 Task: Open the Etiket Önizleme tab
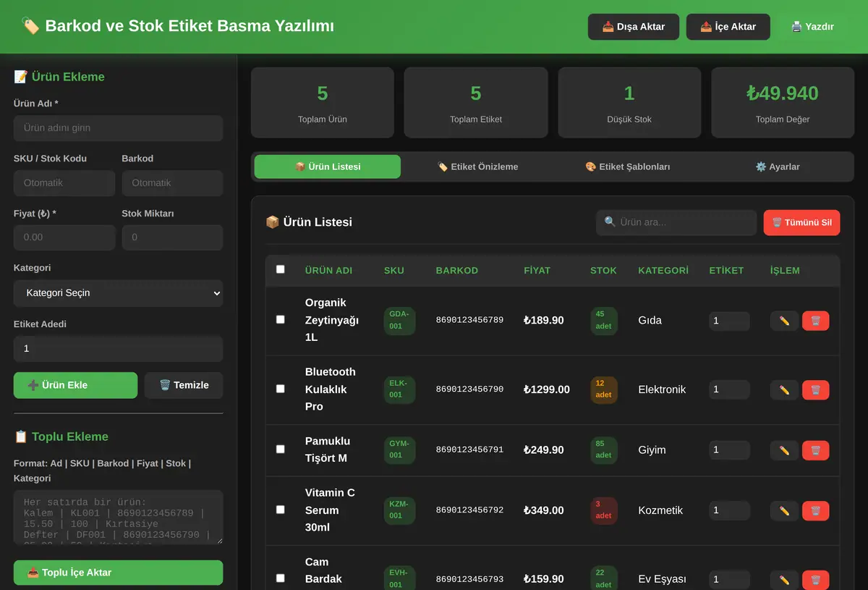click(x=477, y=167)
